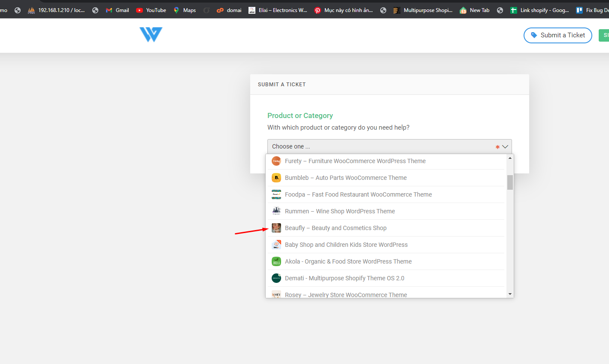
Task: Open the 192.168.1.210 / loc... bookmark
Action: pyautogui.click(x=56, y=10)
